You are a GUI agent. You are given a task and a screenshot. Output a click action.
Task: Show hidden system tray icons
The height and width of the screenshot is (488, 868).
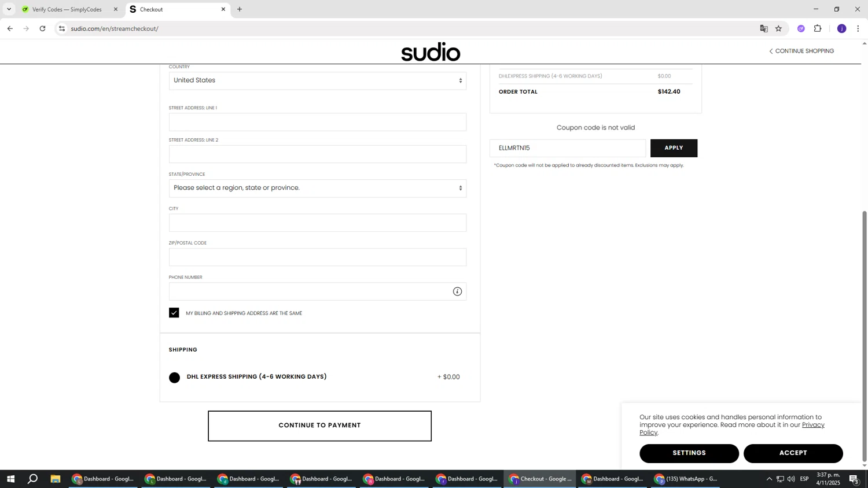769,479
